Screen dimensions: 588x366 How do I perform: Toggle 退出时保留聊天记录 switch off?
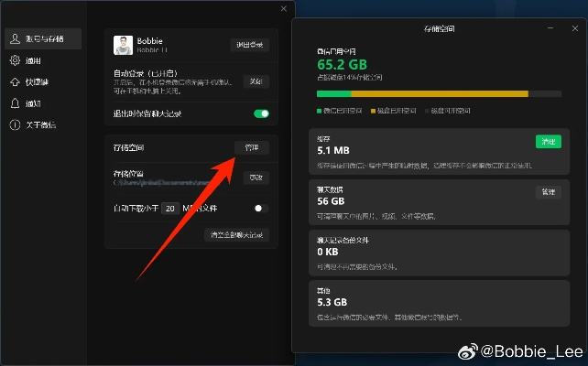point(261,114)
